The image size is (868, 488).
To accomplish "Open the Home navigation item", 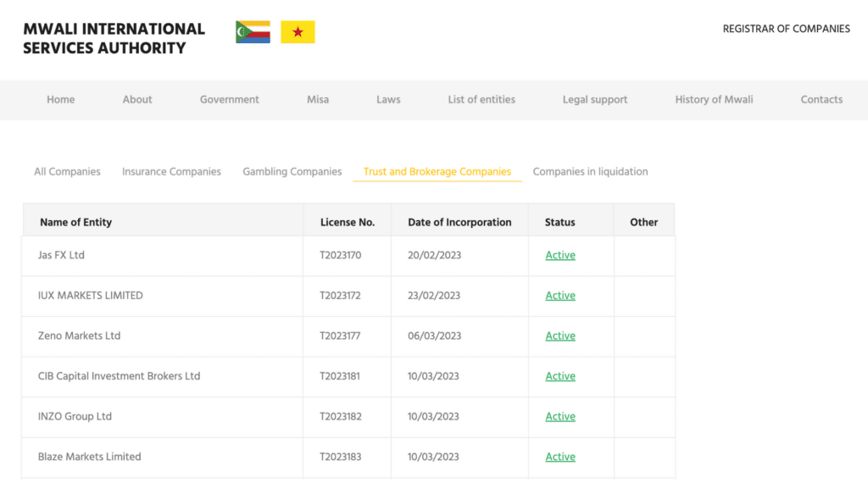I will click(61, 100).
